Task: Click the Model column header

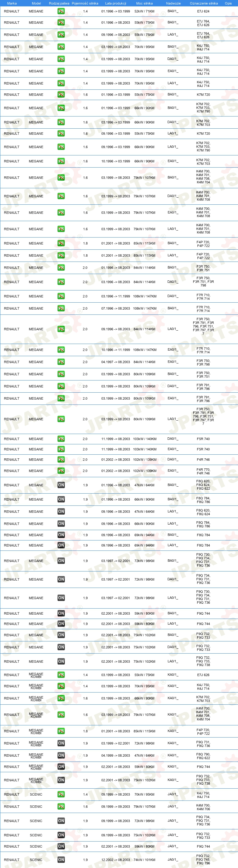Action: [x=36, y=3]
